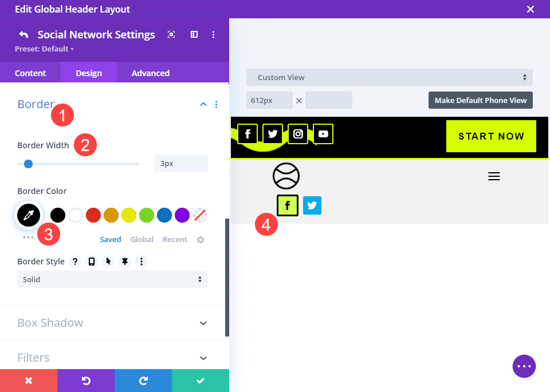550x392 pixels.
Task: Click the Facebook icon in the header preview
Action: point(247,133)
